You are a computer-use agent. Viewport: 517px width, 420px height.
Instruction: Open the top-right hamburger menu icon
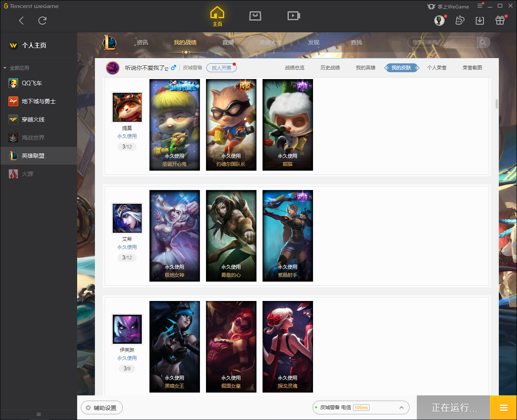[x=480, y=6]
